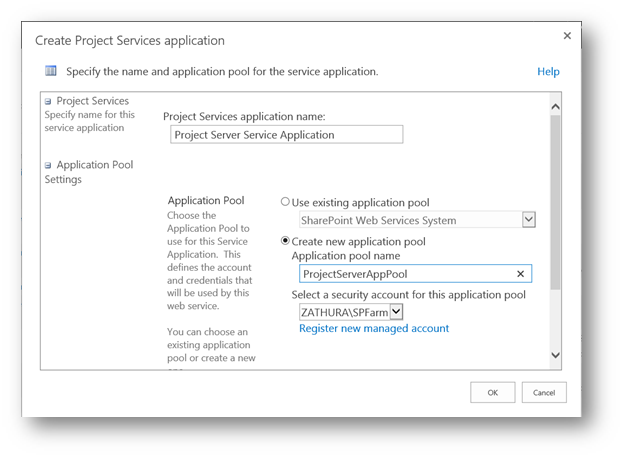Click the 'Create Project Services application' title
This screenshot has width=624, height=459.
(130, 41)
